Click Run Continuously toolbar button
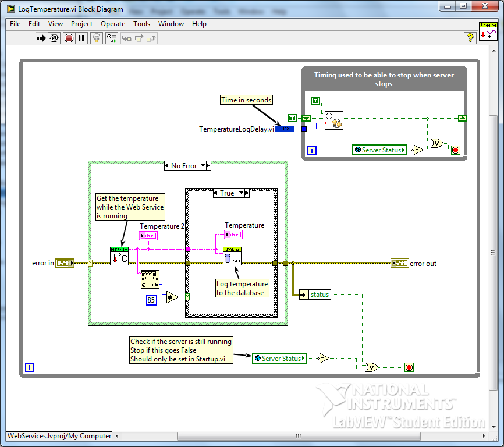The image size is (504, 447). 54,38
